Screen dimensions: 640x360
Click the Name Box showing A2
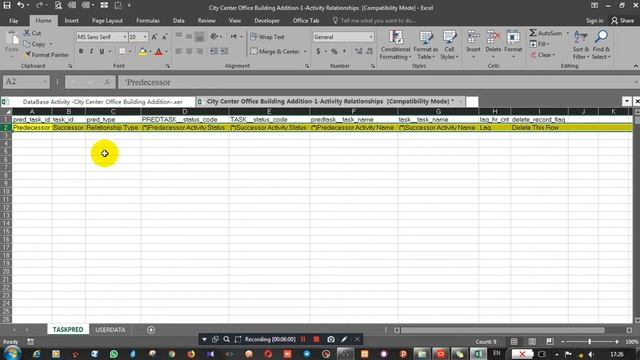click(x=26, y=82)
